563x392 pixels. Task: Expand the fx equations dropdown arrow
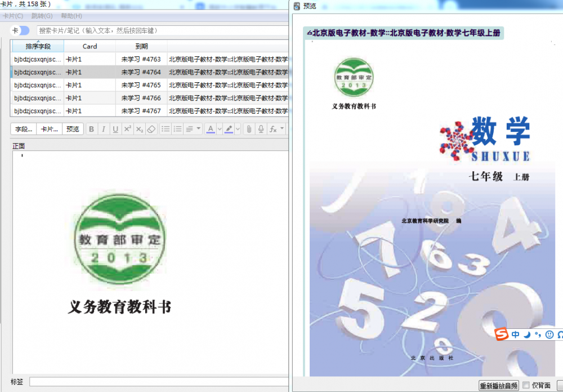pos(282,128)
